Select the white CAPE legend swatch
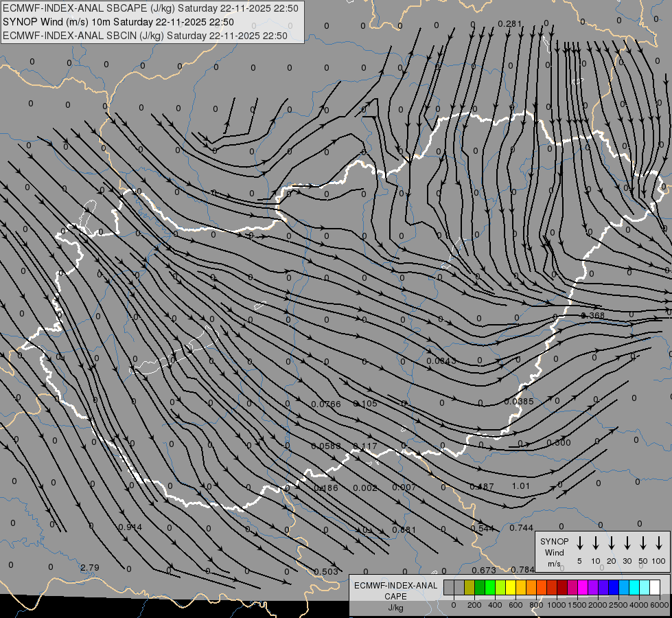 655,587
